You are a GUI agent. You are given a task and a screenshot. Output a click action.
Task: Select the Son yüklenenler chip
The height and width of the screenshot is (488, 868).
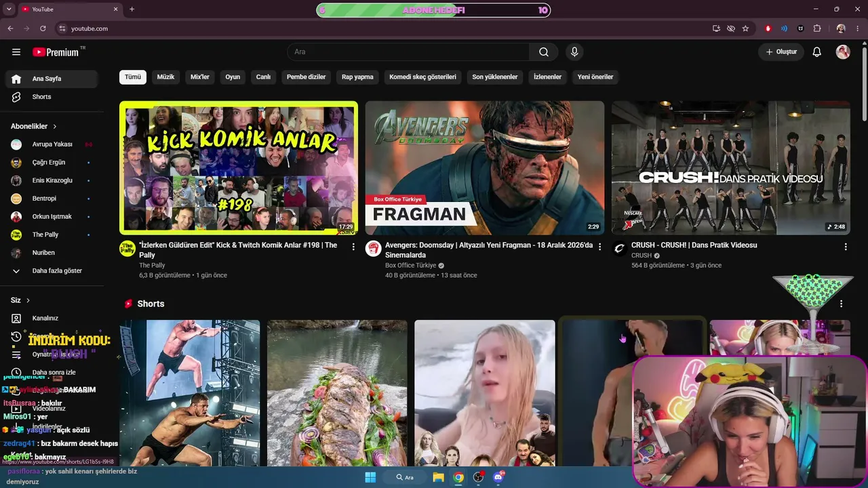click(495, 77)
